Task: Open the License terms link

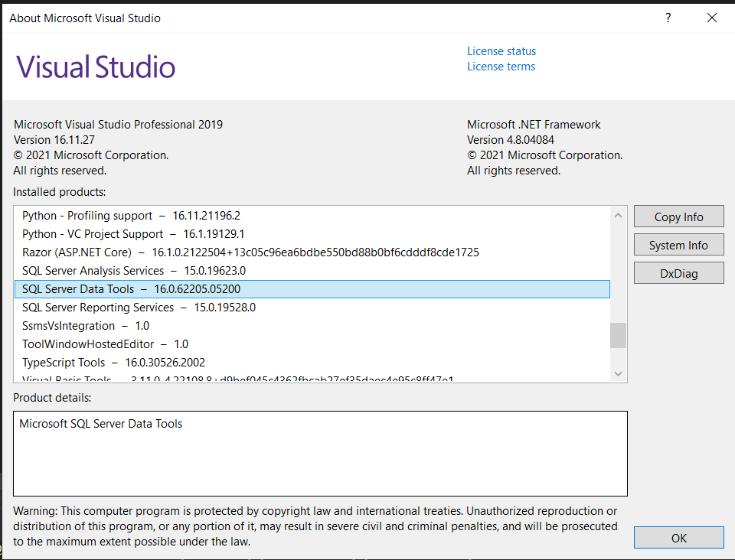Action: (501, 67)
